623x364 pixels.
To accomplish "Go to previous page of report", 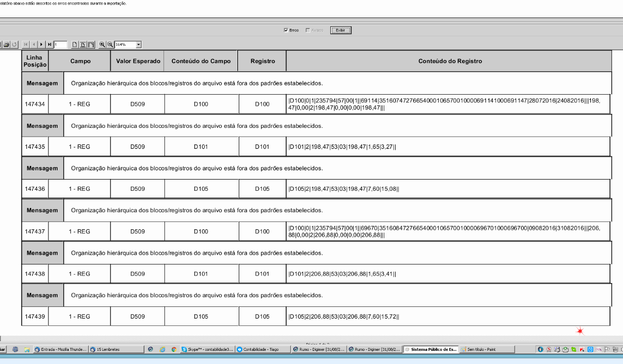I will click(x=34, y=44).
